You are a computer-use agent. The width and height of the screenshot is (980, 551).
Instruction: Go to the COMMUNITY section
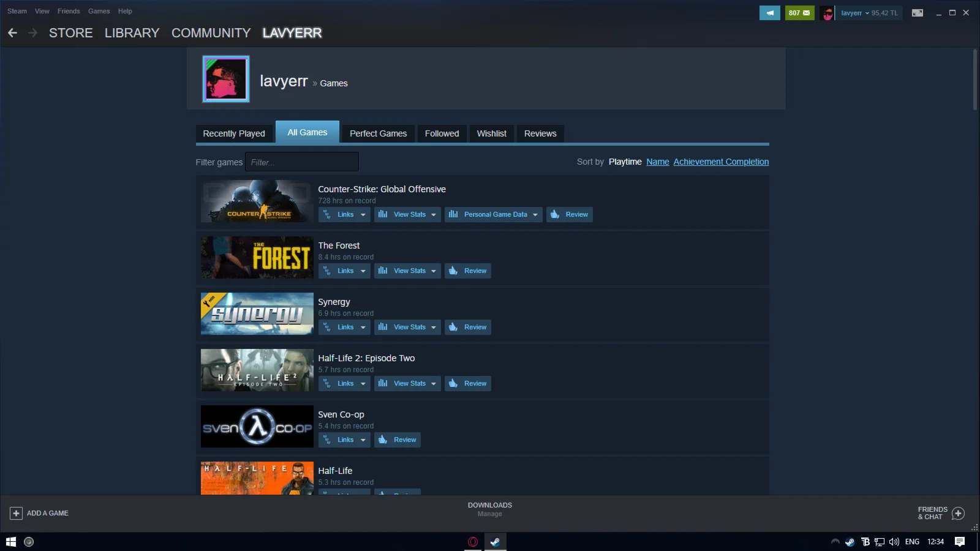pyautogui.click(x=211, y=33)
